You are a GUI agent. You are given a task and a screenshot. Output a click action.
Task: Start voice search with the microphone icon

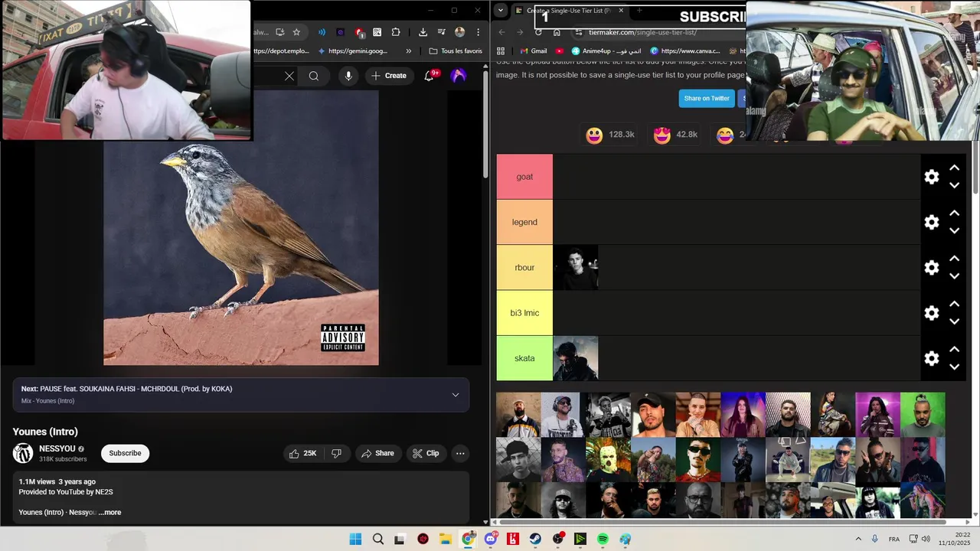pos(348,76)
